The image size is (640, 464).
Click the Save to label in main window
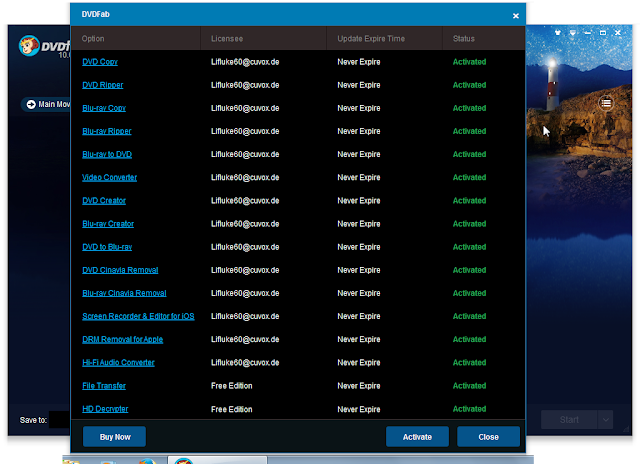pos(33,420)
